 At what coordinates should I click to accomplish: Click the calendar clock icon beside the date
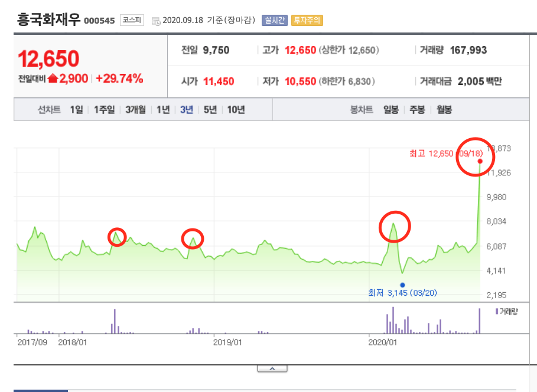pos(156,21)
